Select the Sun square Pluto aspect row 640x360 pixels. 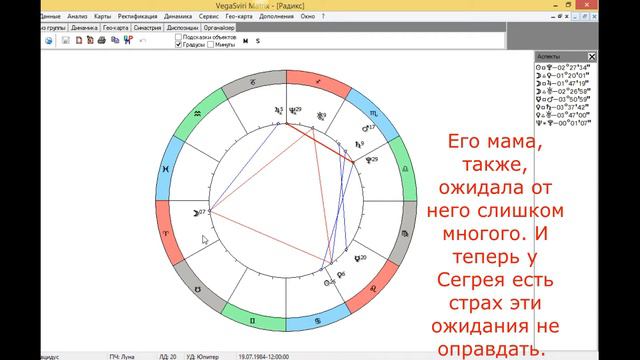point(563,67)
